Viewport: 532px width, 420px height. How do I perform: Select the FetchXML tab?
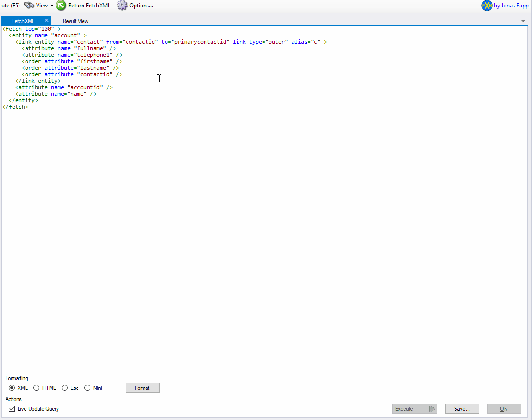tap(23, 21)
